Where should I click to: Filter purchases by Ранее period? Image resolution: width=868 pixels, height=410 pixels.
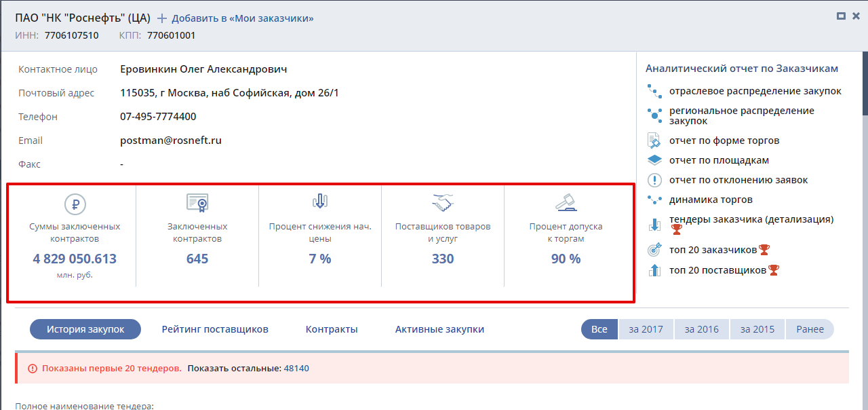[x=810, y=329]
